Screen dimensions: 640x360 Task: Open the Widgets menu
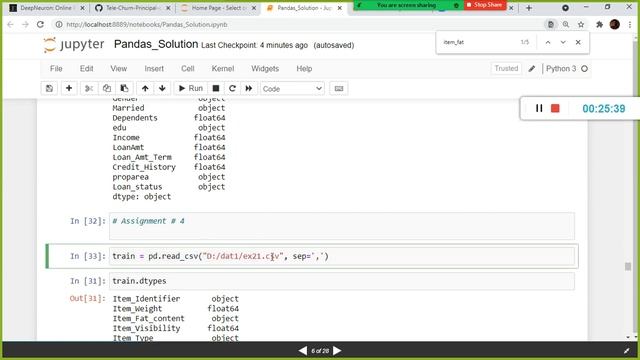pyautogui.click(x=265, y=69)
